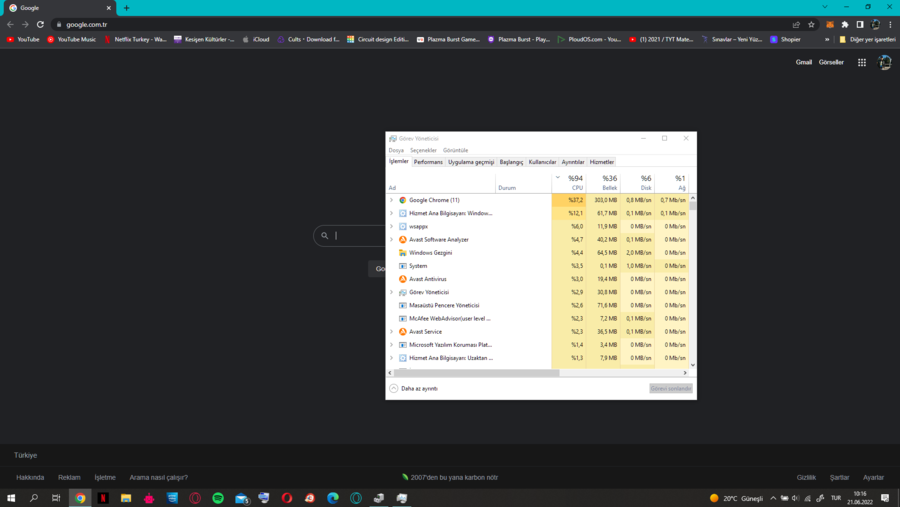
Task: Open Spotify from the taskbar
Action: coord(218,498)
